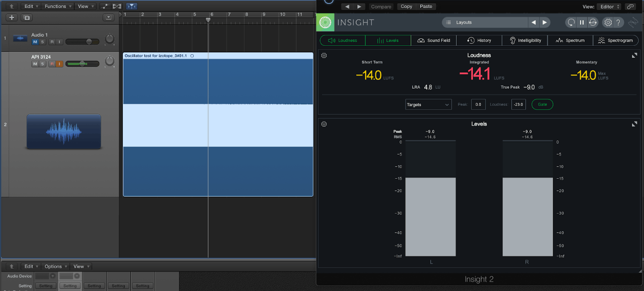Open the Targets dropdown
This screenshot has height=291, width=644.
tap(428, 104)
